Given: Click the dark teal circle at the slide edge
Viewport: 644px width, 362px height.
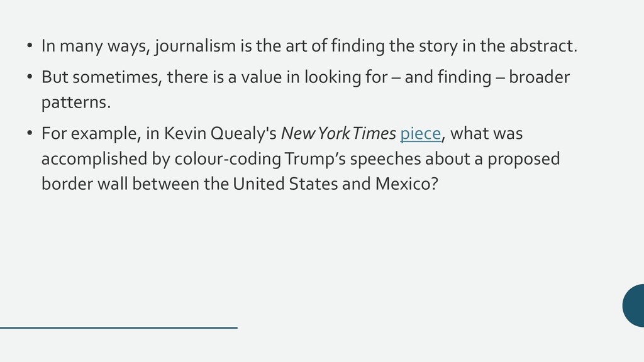Looking at the screenshot, I should click(x=633, y=305).
